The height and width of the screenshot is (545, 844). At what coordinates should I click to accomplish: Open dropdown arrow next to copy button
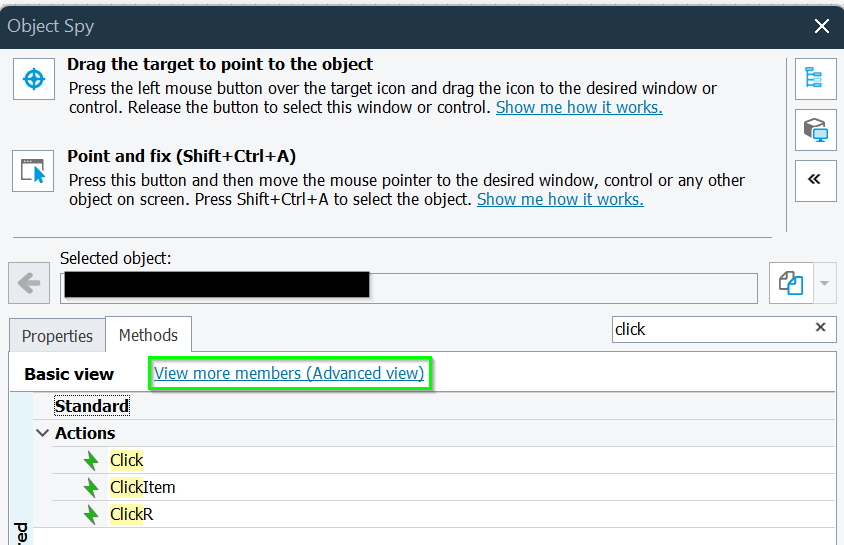click(824, 284)
